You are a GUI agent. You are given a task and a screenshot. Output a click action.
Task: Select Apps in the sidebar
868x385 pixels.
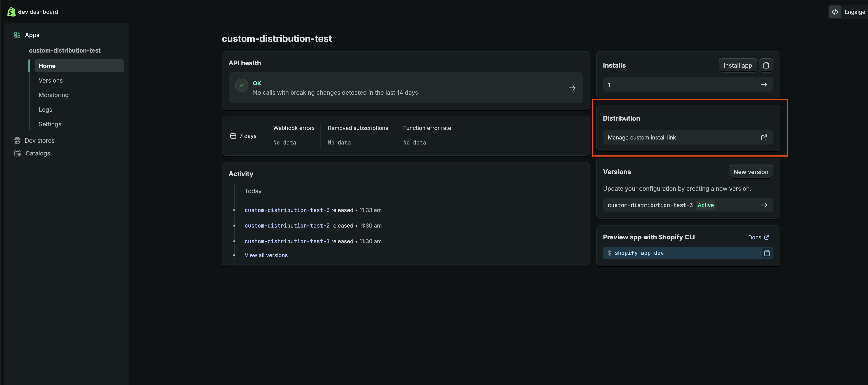tap(32, 35)
